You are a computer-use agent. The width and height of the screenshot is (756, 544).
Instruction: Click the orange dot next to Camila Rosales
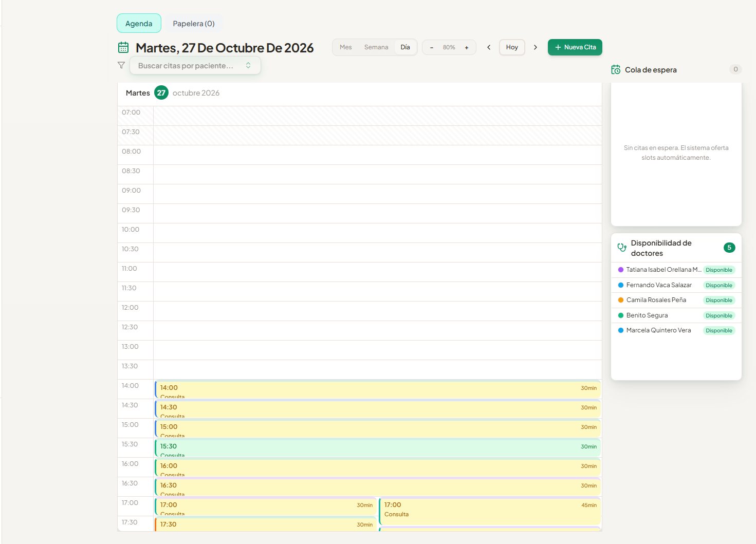click(620, 300)
